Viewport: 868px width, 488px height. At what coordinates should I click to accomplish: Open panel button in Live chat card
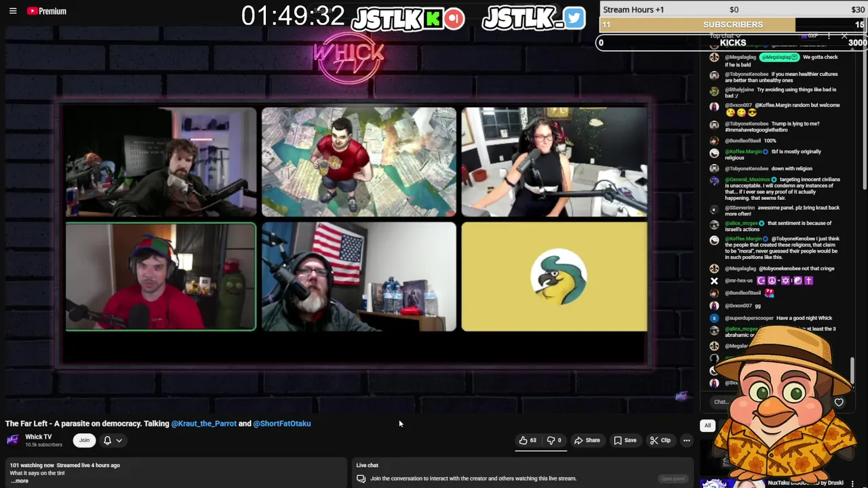pyautogui.click(x=673, y=479)
